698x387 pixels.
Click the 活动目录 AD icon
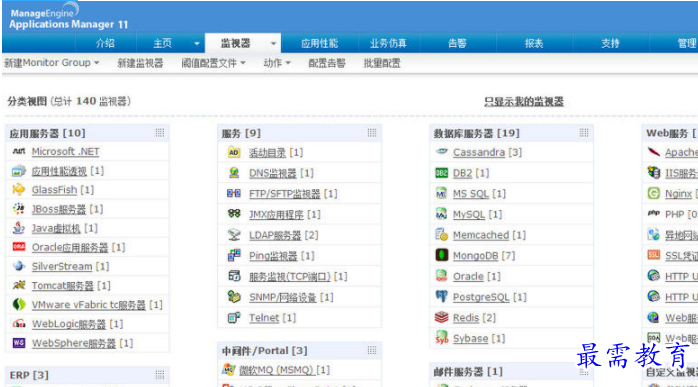pyautogui.click(x=234, y=152)
